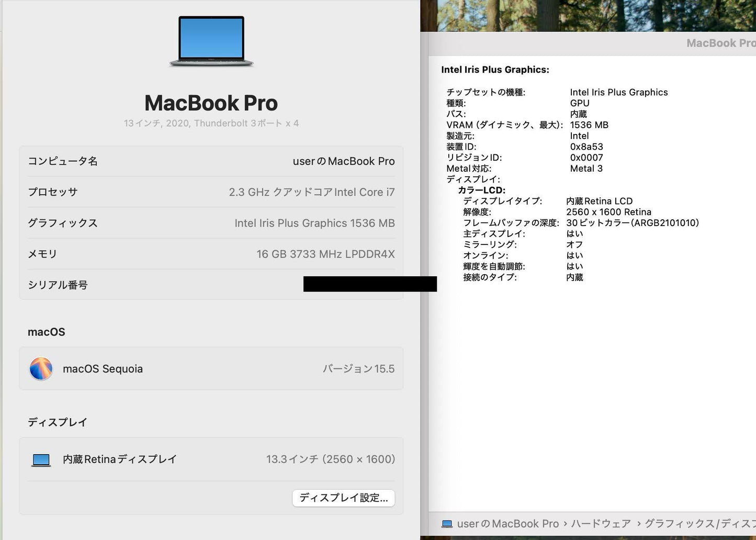Viewport: 756px width, 540px height.
Task: Click the バージョン15.5 version text
Action: (x=358, y=368)
